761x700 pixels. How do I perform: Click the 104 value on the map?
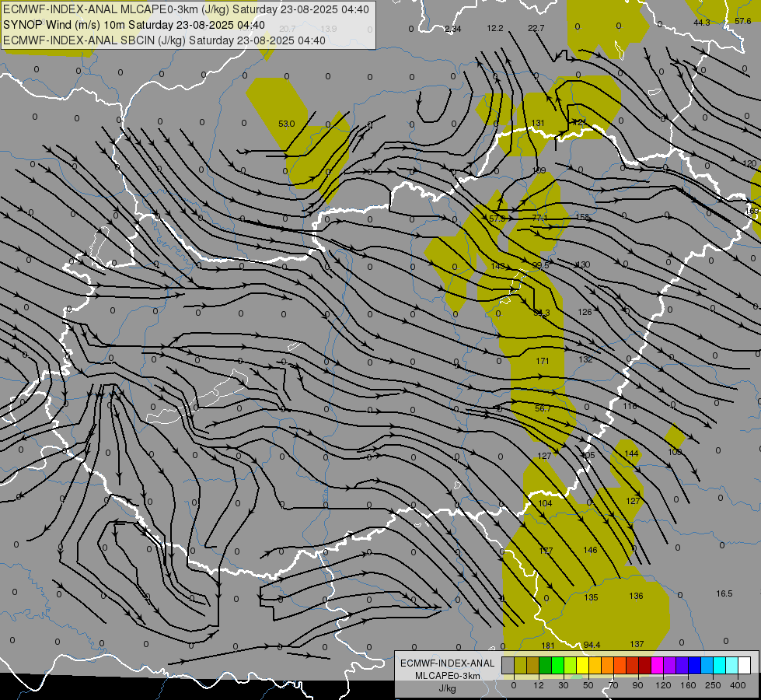[545, 503]
